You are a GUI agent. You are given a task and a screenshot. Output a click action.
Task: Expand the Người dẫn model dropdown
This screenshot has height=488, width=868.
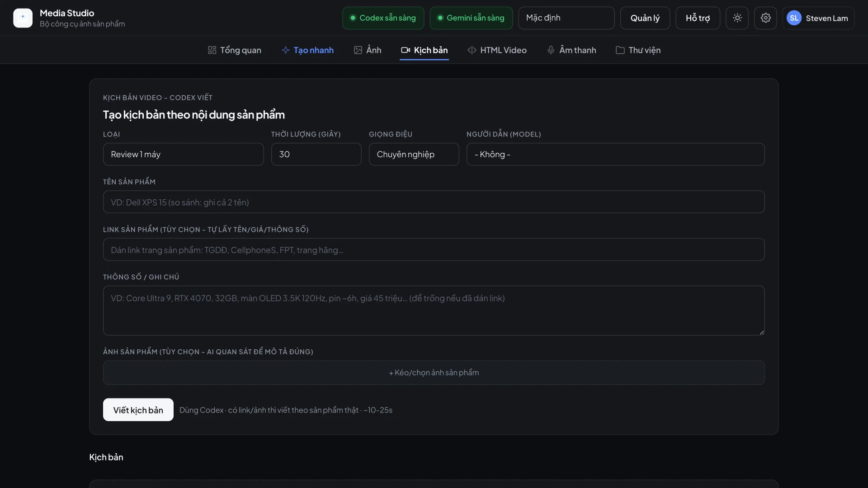pyautogui.click(x=616, y=155)
